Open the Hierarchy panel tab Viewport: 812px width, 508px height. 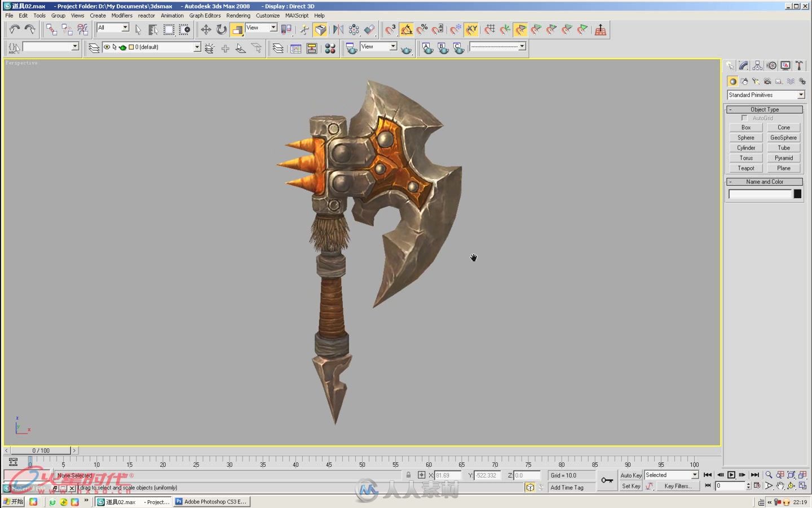click(757, 65)
